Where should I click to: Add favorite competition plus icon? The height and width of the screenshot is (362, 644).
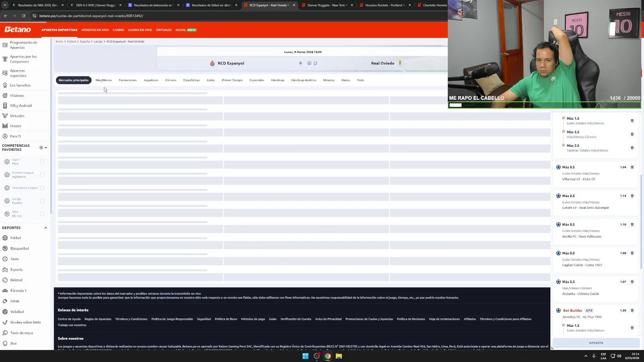(x=41, y=148)
